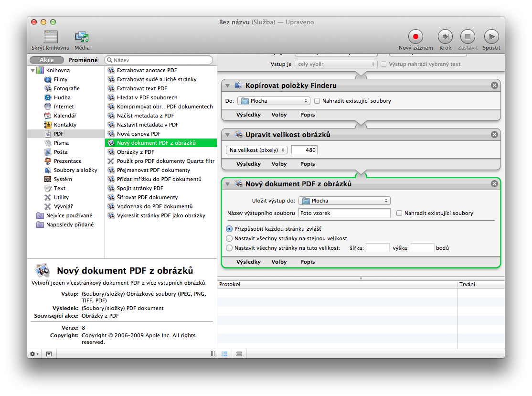Open the gear settings menu at bottom left
Screen dimensions: 532x396
click(x=35, y=354)
